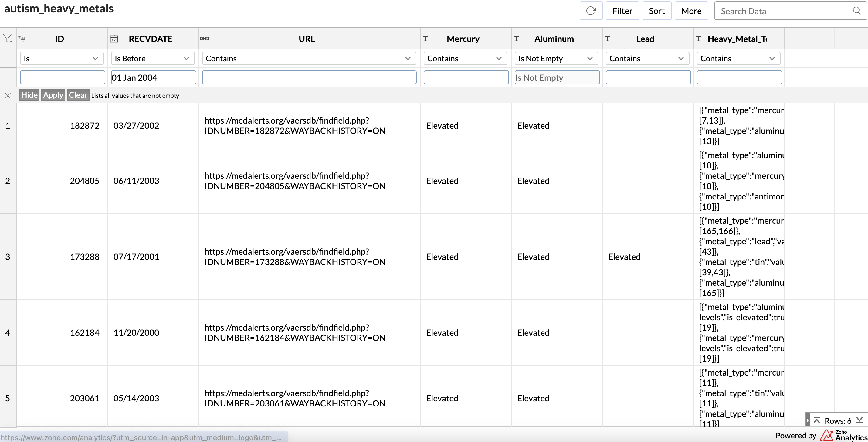
Task: Click the search magnifier icon
Action: (856, 11)
